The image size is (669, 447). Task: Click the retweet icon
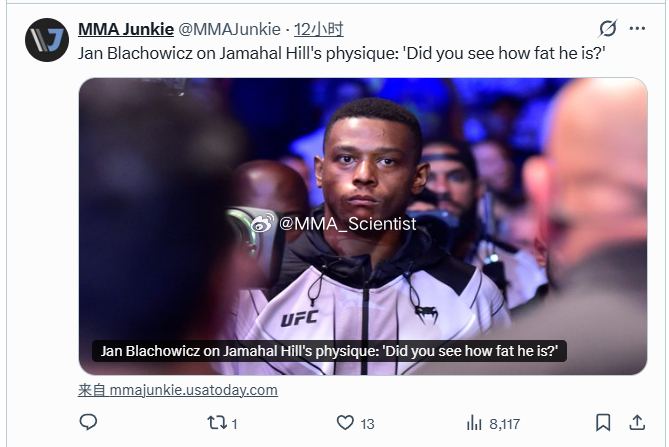point(217,423)
